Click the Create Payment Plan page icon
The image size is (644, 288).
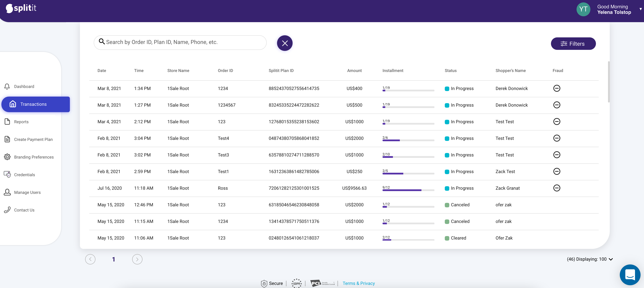point(7,139)
